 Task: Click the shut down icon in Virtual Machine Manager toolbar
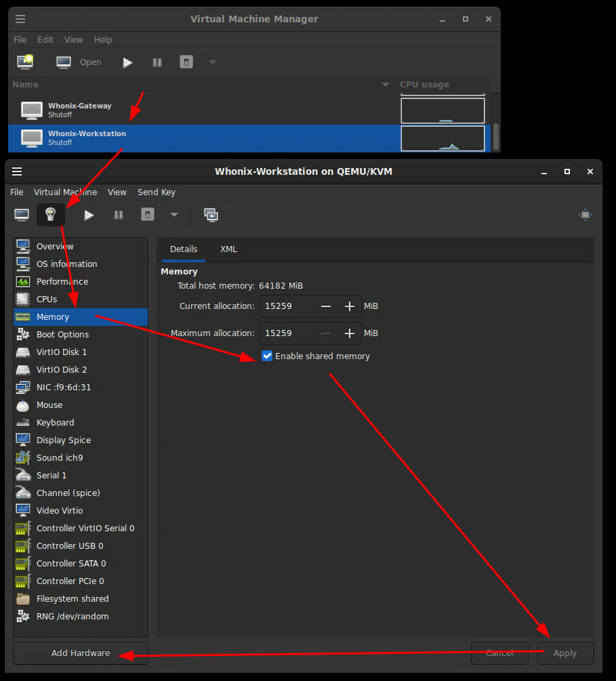tap(186, 62)
